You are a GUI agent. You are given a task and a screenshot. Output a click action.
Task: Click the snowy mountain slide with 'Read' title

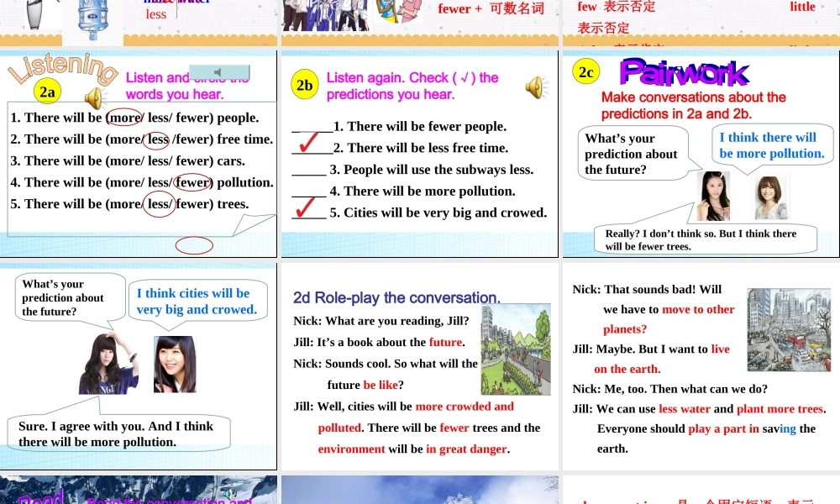point(139,490)
